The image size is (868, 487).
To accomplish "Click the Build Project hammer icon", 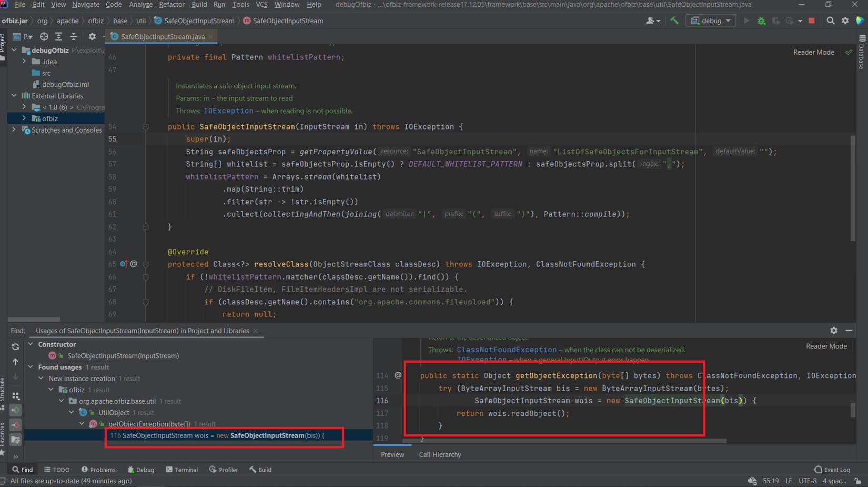I will (x=674, y=21).
